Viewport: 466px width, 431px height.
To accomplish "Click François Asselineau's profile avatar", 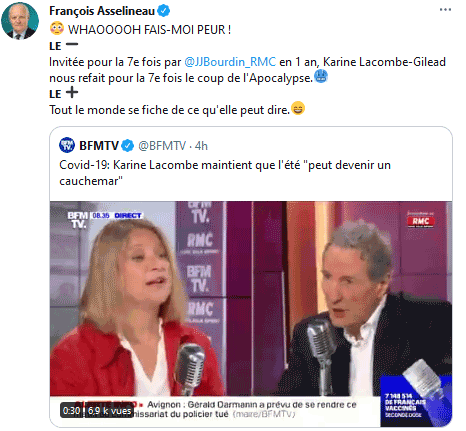I will [x=20, y=20].
